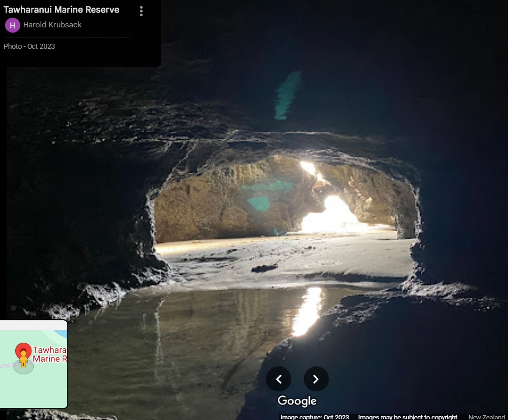Screen dimensions: 508x420
Task: Click the New Zealand text in footer
Action: 486,417
